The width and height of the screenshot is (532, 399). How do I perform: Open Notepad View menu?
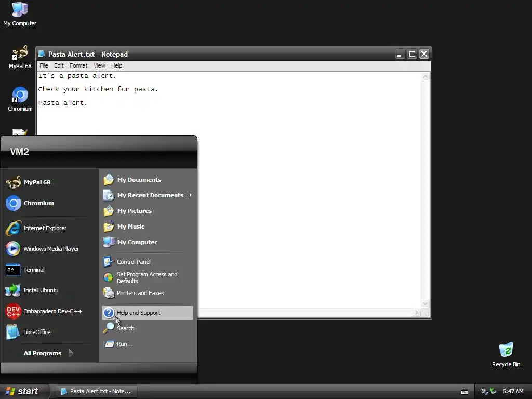click(99, 65)
